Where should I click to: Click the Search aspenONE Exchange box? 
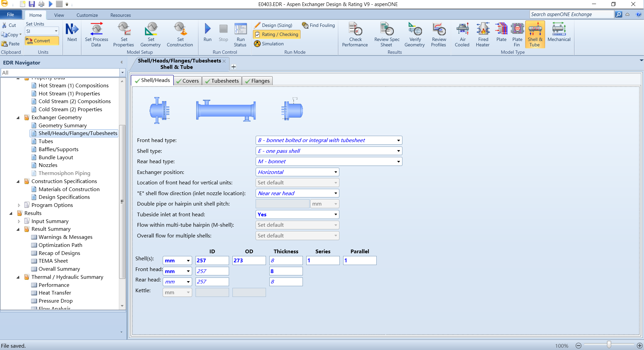tap(572, 14)
